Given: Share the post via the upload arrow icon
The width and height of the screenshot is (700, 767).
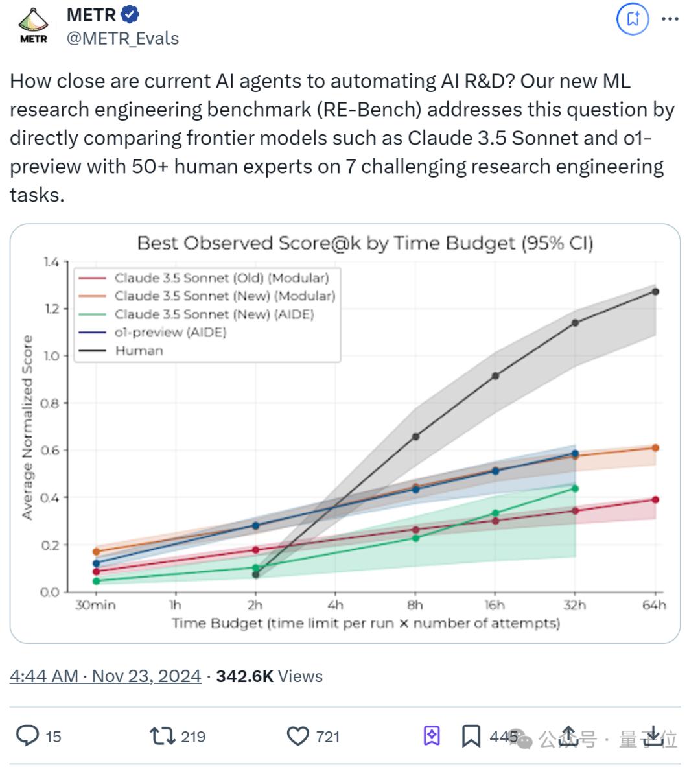Looking at the screenshot, I should tap(568, 735).
